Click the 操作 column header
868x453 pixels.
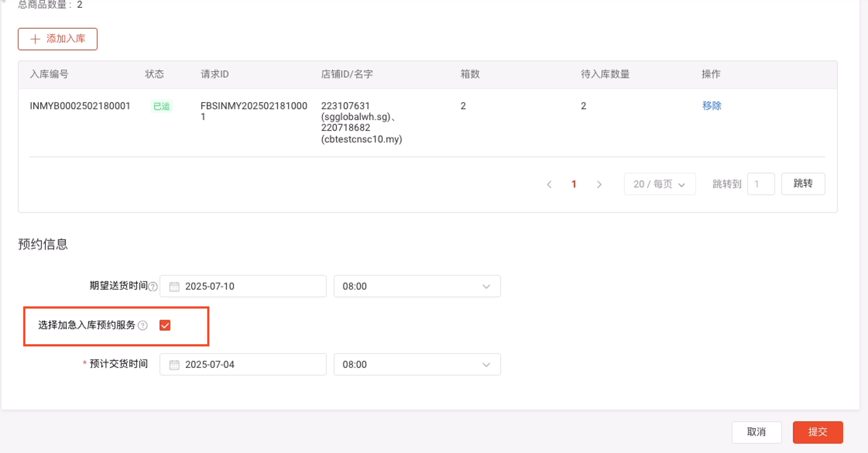[711, 74]
